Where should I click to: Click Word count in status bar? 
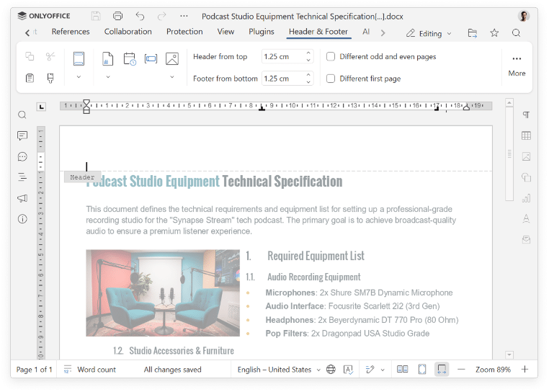97,370
